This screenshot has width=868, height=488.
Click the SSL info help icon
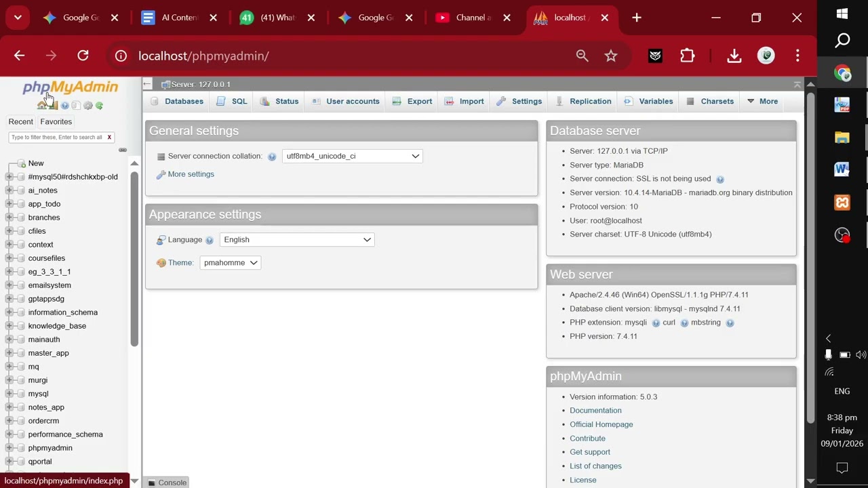(720, 180)
